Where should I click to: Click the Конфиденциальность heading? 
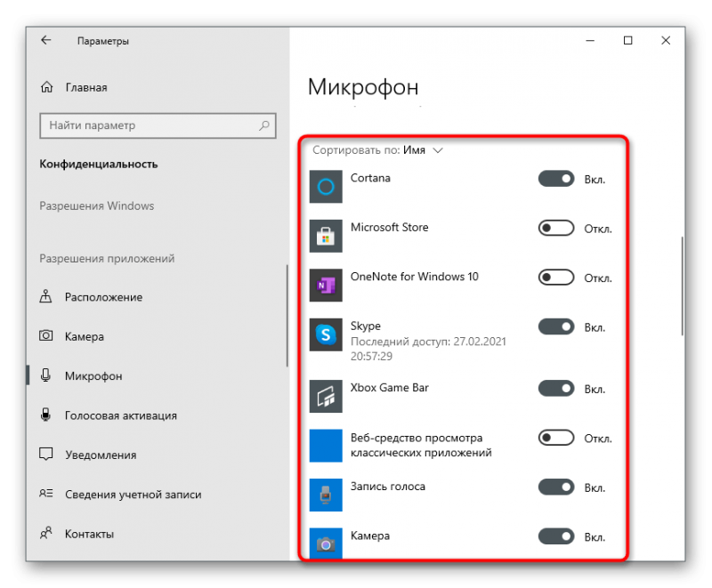pyautogui.click(x=99, y=165)
